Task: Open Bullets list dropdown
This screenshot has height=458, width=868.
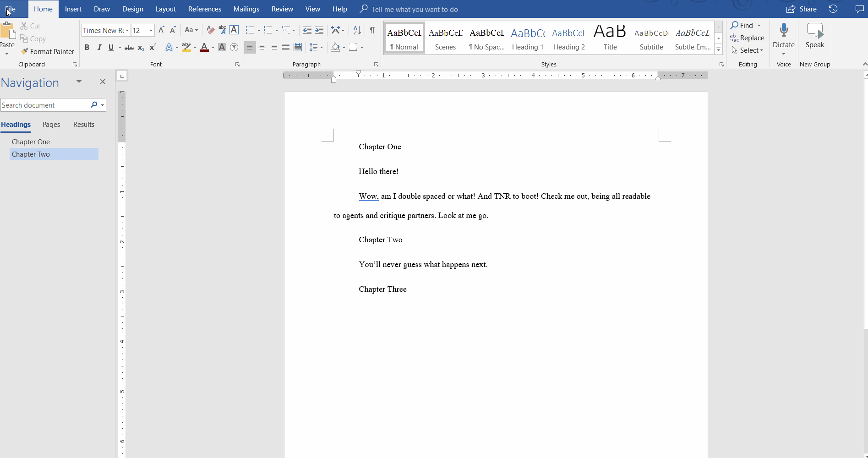Action: [x=259, y=31]
